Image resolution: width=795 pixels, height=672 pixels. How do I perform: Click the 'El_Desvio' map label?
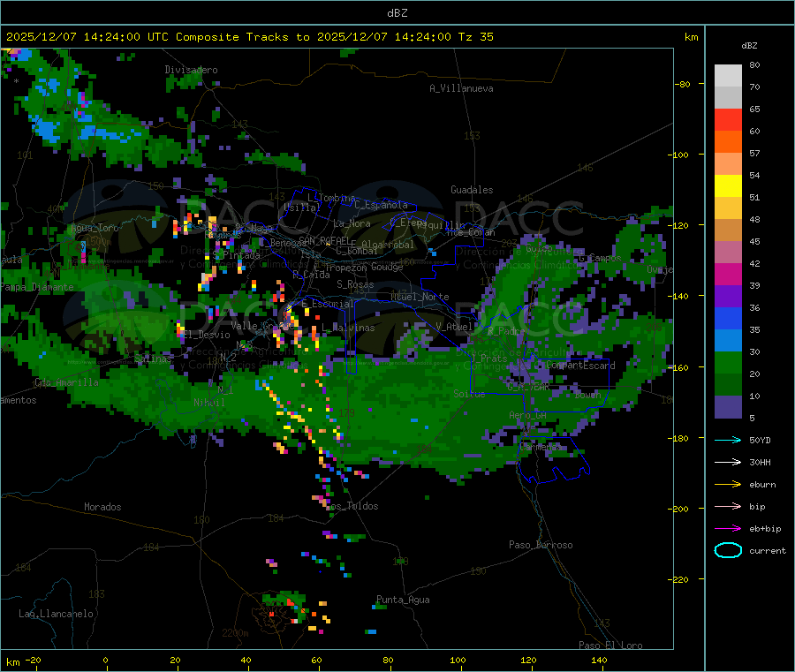(207, 335)
